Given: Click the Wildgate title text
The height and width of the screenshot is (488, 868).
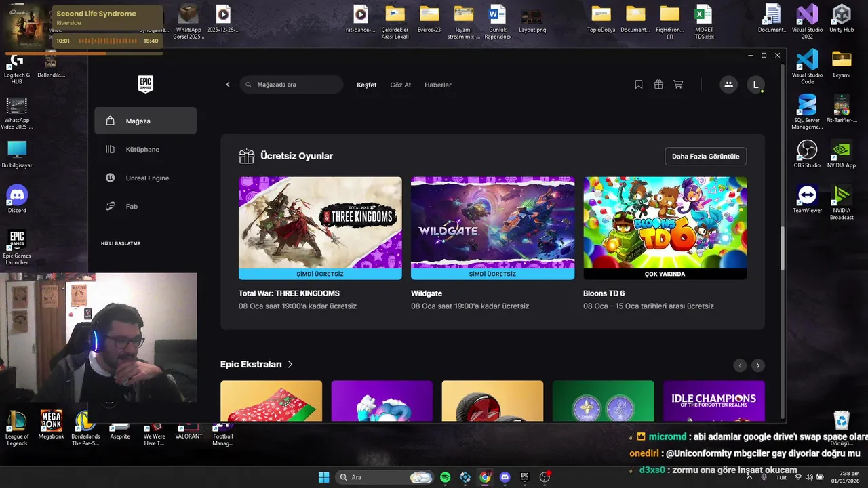Looking at the screenshot, I should tap(427, 293).
